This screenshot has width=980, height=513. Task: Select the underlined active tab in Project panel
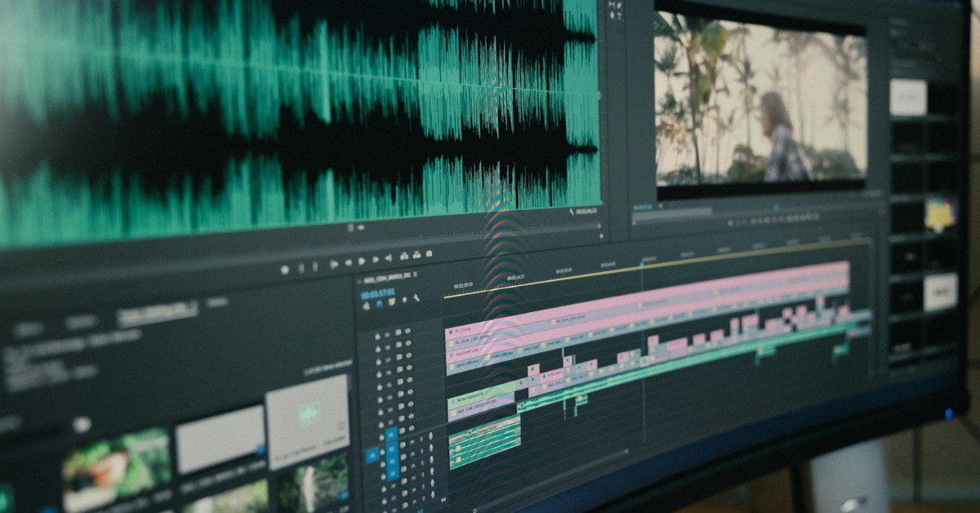tap(157, 310)
